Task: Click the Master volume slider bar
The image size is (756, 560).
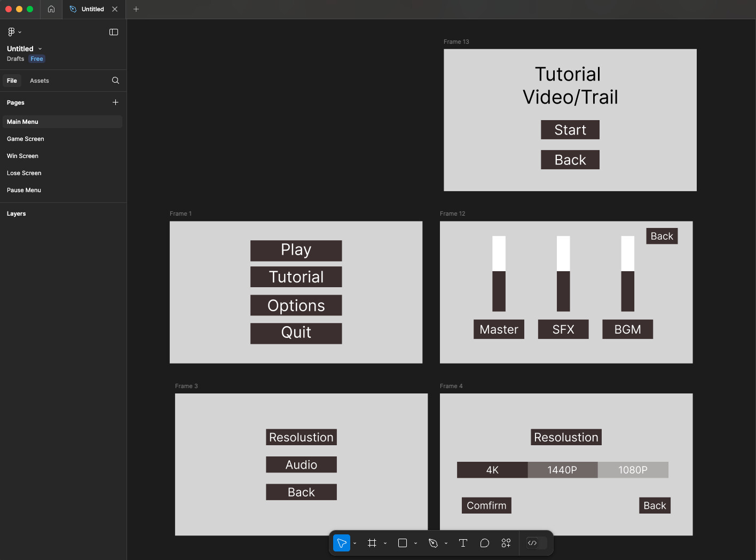Action: click(x=499, y=273)
